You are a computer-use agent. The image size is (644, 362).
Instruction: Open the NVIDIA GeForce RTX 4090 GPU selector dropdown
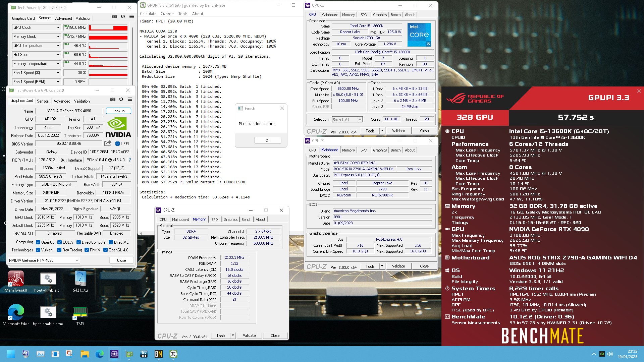point(44,260)
